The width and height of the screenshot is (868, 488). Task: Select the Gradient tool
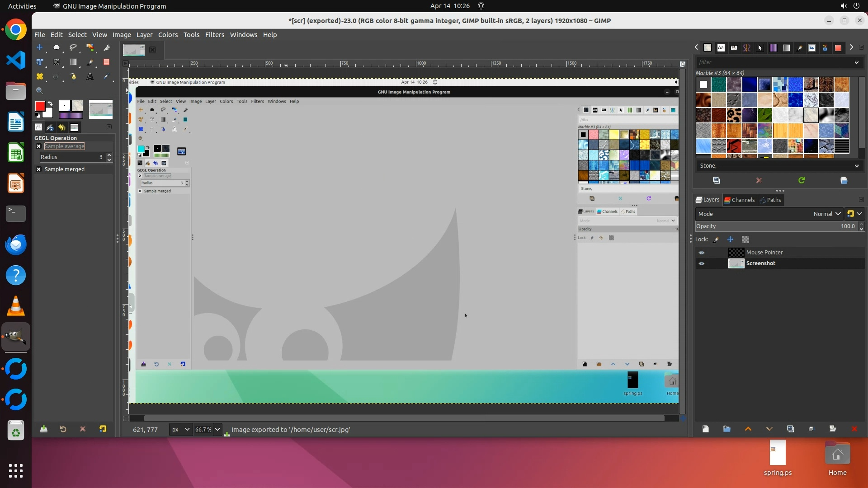pos(73,62)
